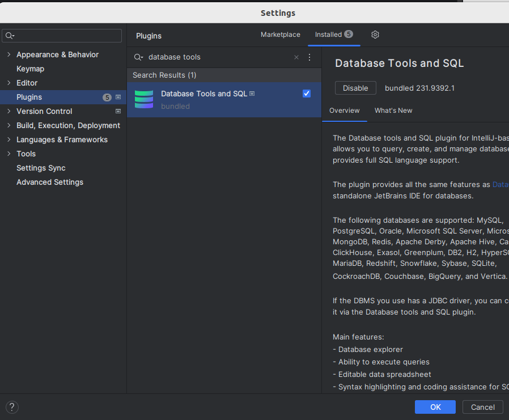509x420 pixels.
Task: Open plugin search options three-dot menu
Action: pos(309,57)
